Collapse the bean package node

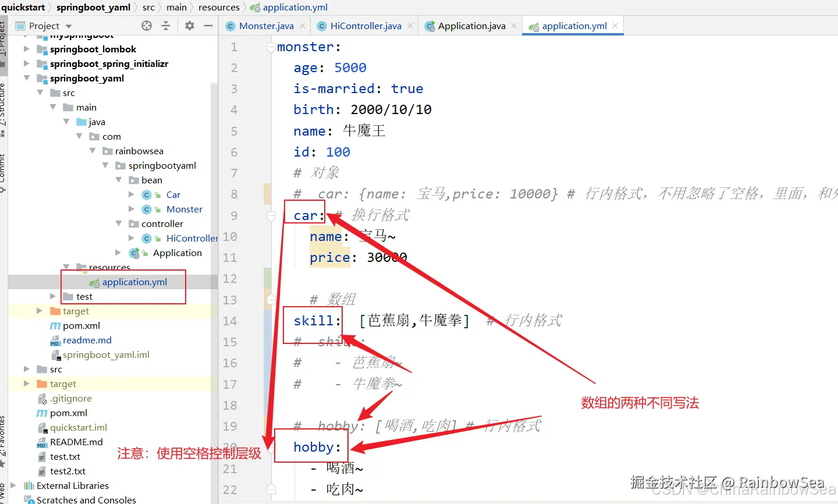pos(119,180)
